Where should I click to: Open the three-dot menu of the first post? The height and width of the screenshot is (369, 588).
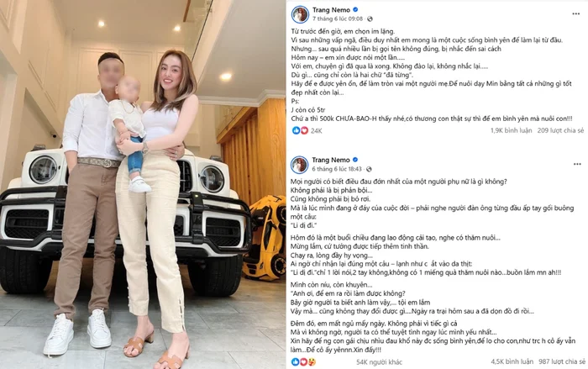[x=576, y=14]
